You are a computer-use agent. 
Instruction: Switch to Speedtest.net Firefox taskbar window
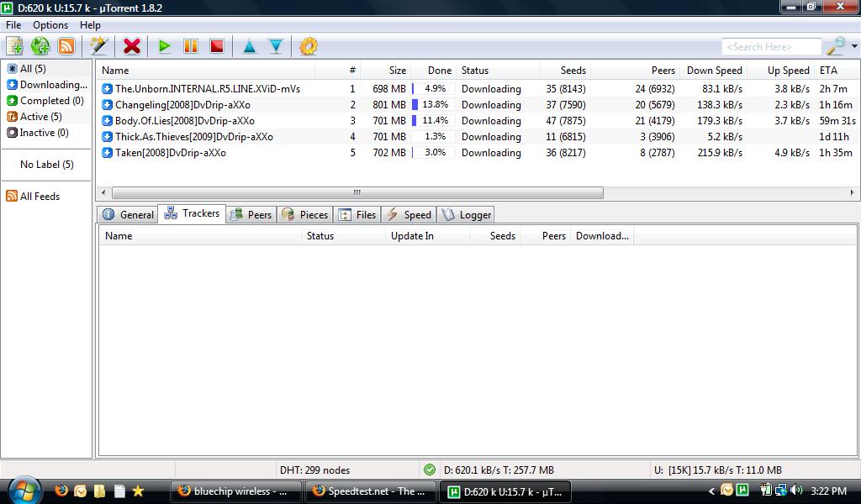pos(371,491)
